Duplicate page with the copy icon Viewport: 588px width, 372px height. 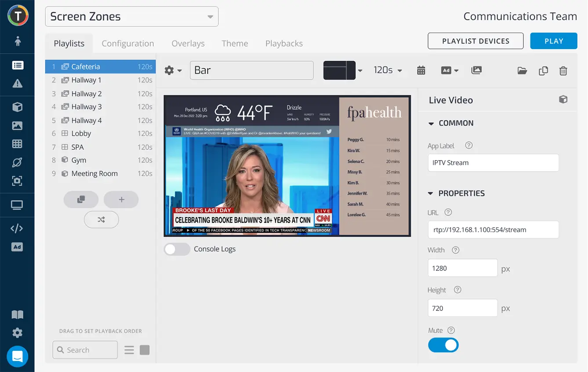pos(543,71)
